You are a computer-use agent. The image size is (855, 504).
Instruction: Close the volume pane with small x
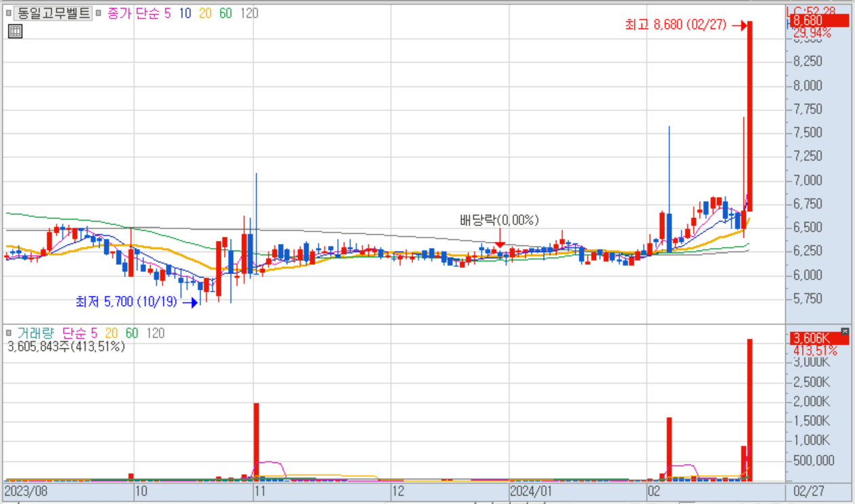pyautogui.click(x=845, y=330)
